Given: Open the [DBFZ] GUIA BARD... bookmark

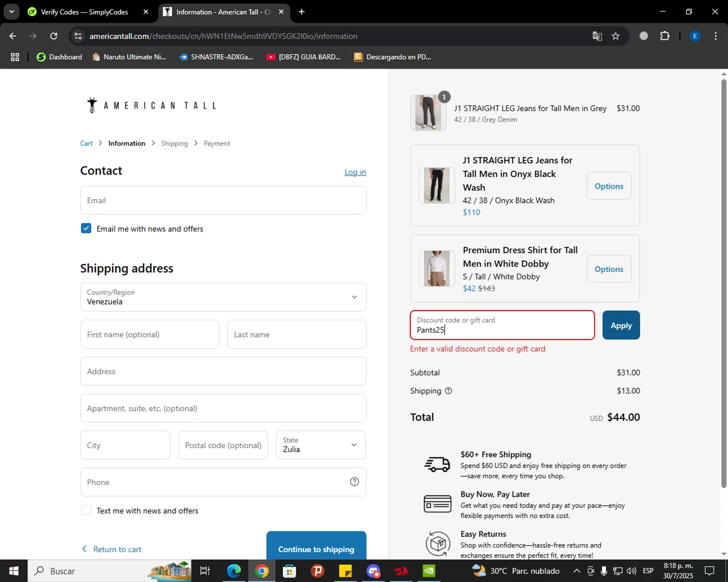Looking at the screenshot, I should [x=304, y=57].
